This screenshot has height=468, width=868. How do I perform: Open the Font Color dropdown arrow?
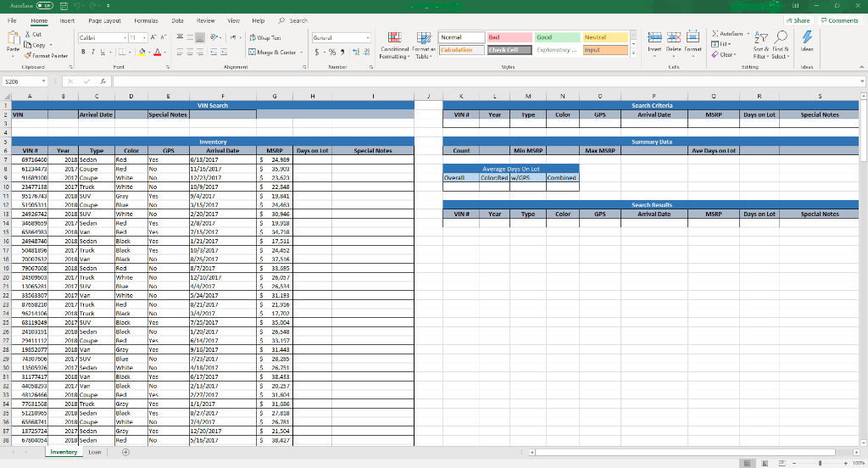[164, 52]
